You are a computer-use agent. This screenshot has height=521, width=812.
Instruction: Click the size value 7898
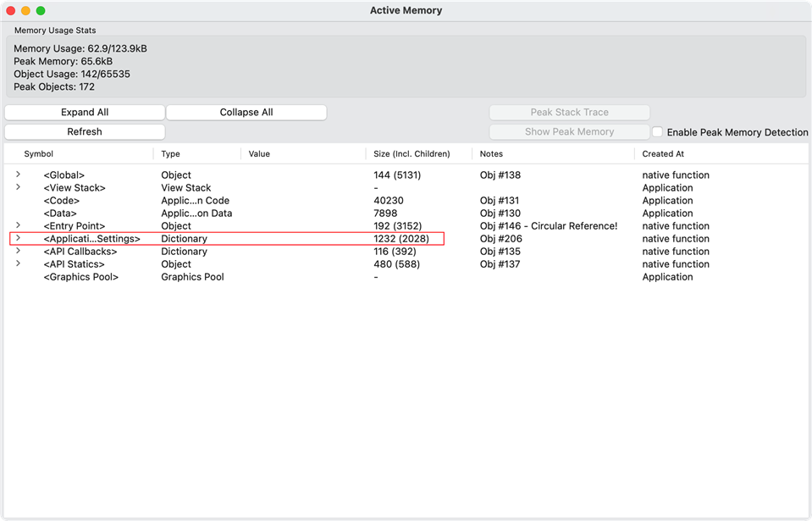click(x=385, y=213)
